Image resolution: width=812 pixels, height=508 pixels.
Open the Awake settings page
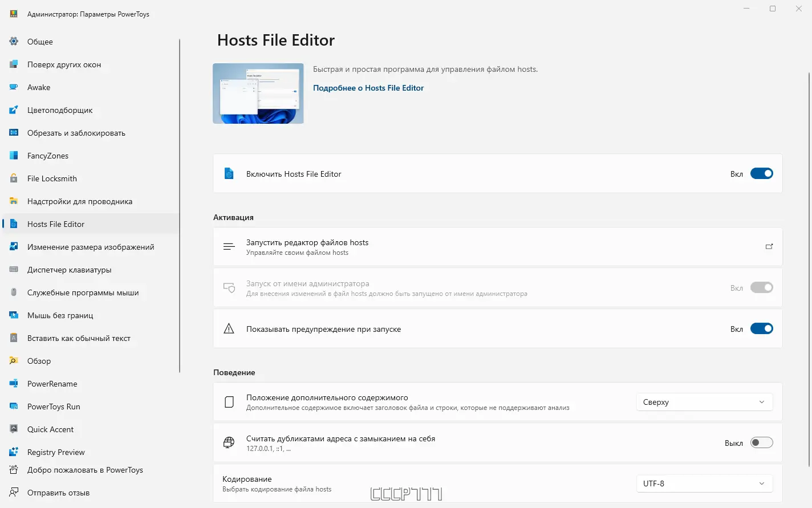[x=91, y=87]
